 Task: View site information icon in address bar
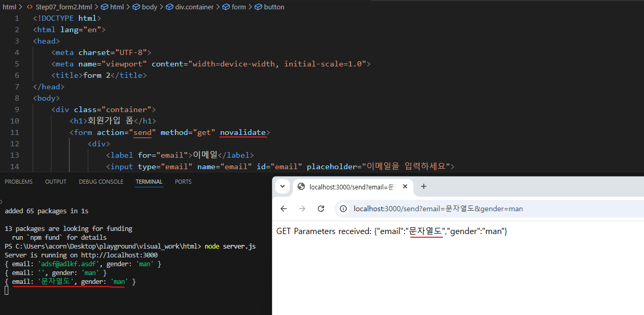344,209
